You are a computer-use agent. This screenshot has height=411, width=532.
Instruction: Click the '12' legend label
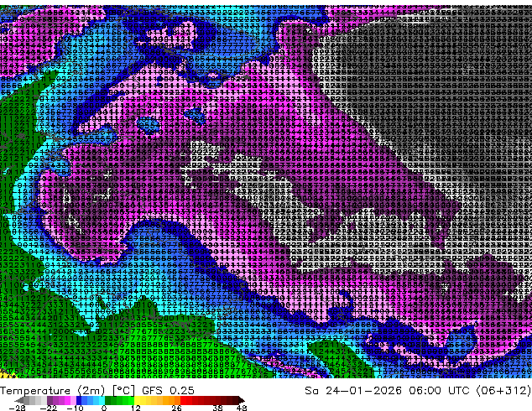(136, 408)
